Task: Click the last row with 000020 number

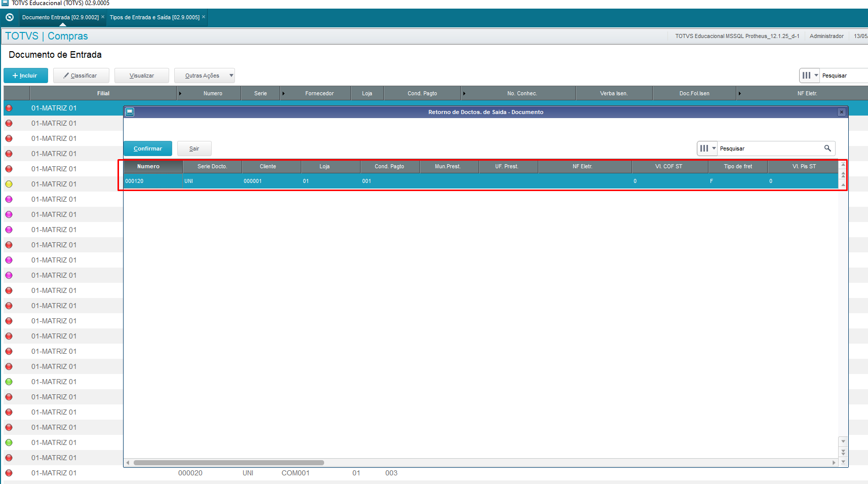Action: pos(436,473)
